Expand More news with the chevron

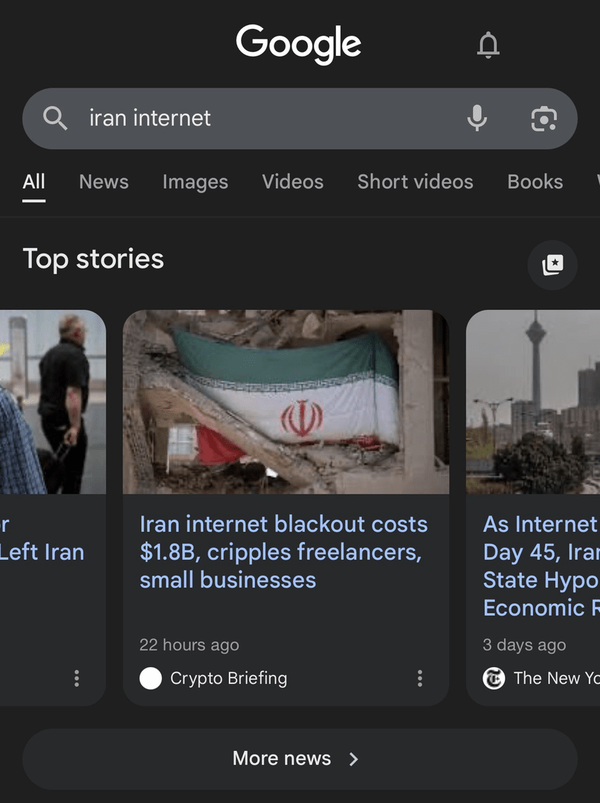tap(353, 758)
